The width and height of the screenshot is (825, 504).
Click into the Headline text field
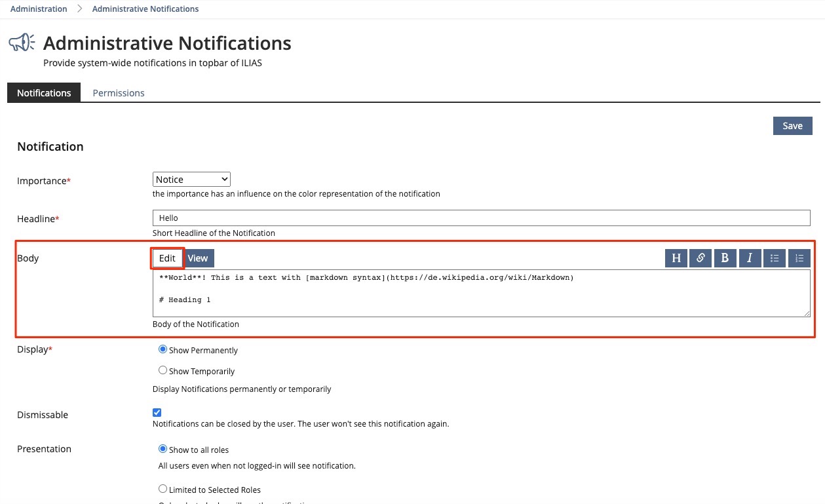point(481,218)
